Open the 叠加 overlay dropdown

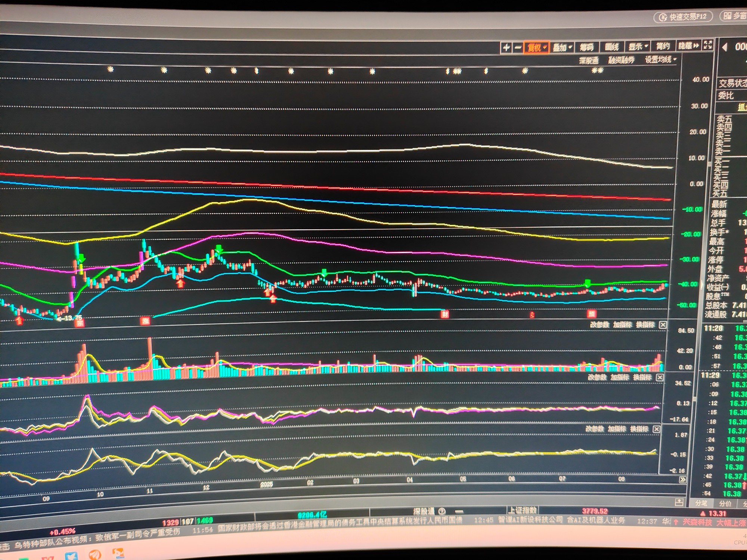click(x=562, y=47)
